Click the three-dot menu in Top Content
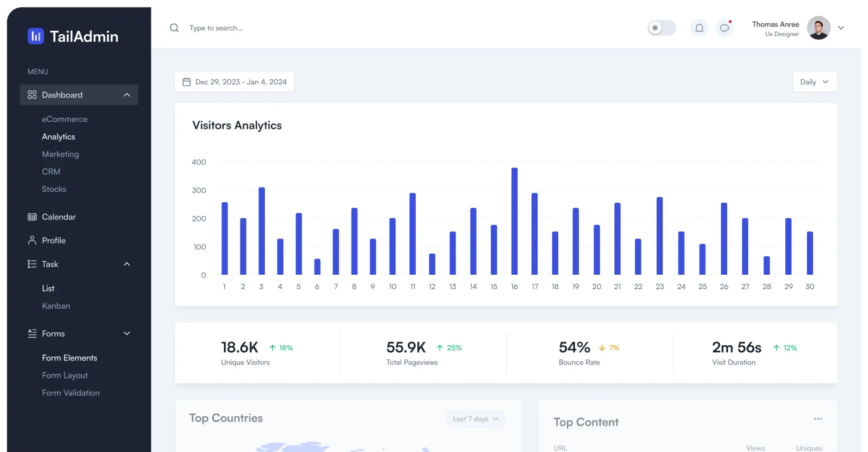Image resolution: width=868 pixels, height=452 pixels. 818,419
